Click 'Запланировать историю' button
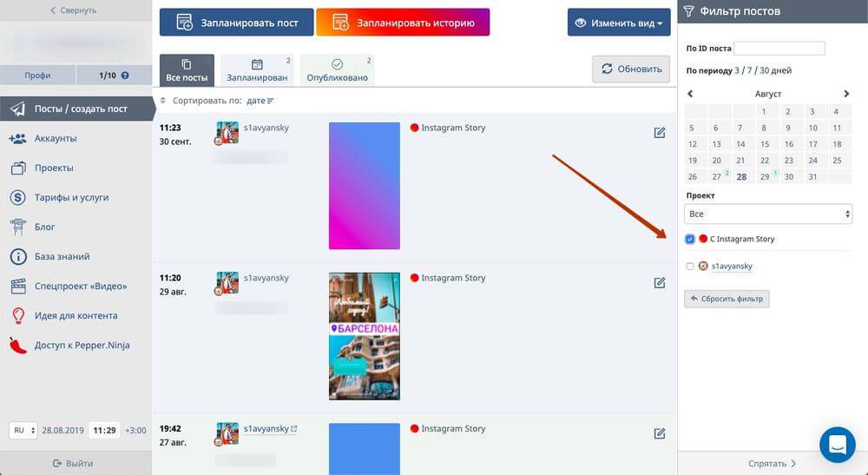 (x=403, y=23)
